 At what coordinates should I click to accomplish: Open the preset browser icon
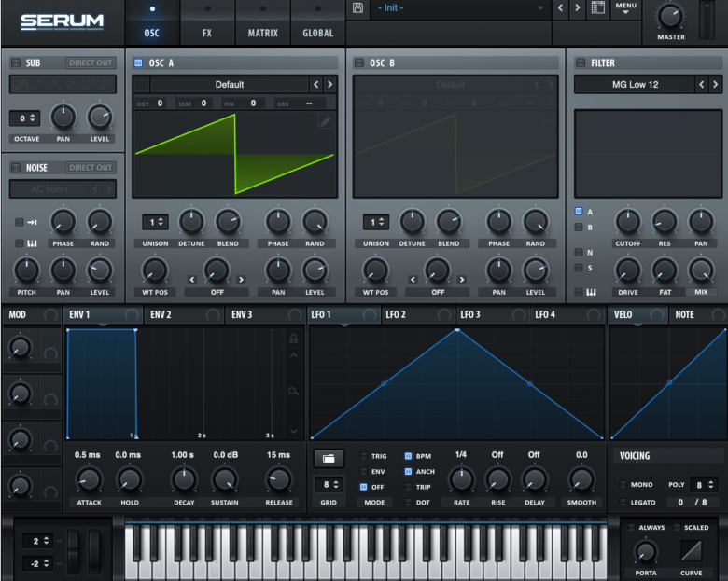[598, 7]
